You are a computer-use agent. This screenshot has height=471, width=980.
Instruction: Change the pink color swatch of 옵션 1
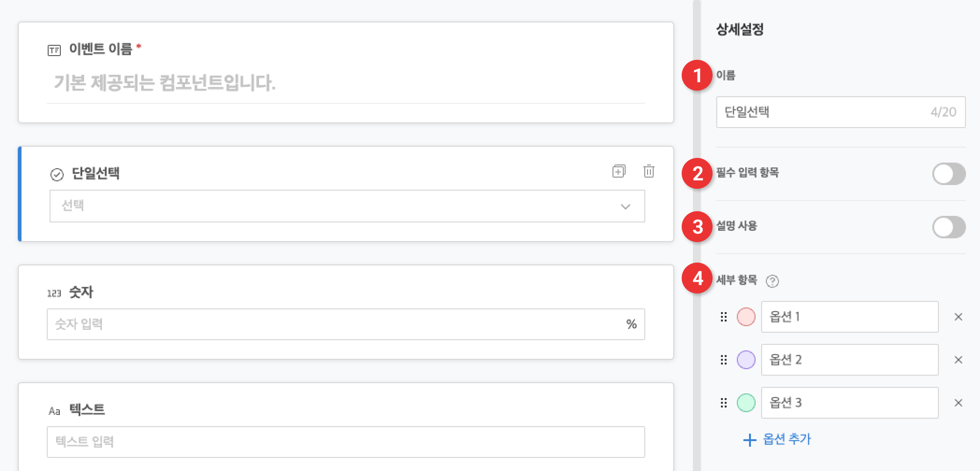tap(746, 317)
